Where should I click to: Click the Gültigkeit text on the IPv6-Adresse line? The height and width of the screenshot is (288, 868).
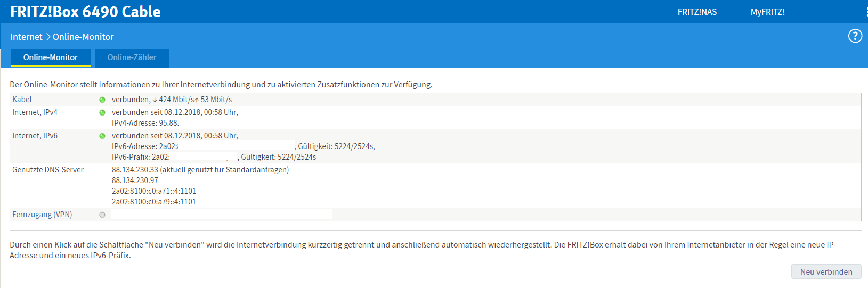click(x=336, y=146)
